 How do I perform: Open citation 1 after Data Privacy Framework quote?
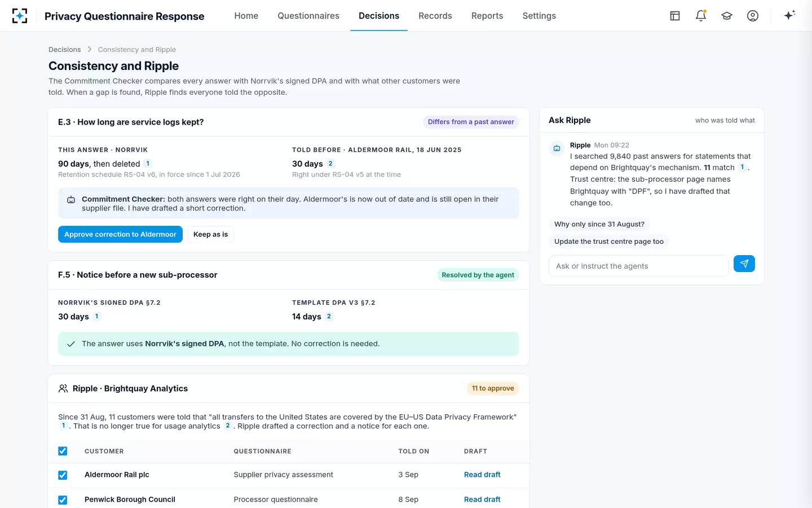click(63, 426)
